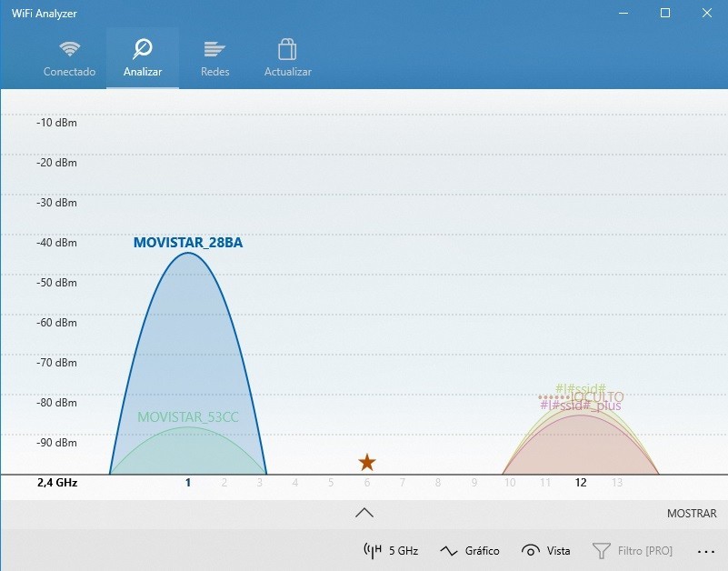Image resolution: width=728 pixels, height=571 pixels.
Task: Click the #!#ssid#_plus network label
Action: pos(581,406)
